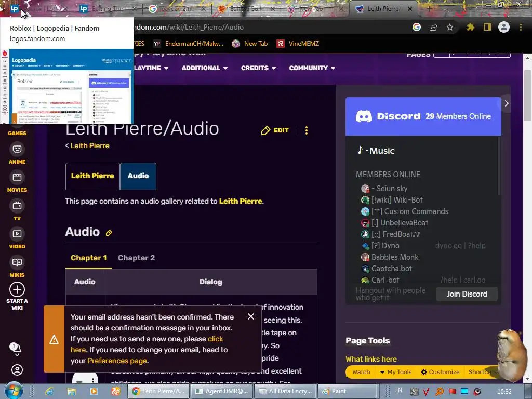Expand the Credits navigation dropdown
The height and width of the screenshot is (399, 532).
point(259,68)
